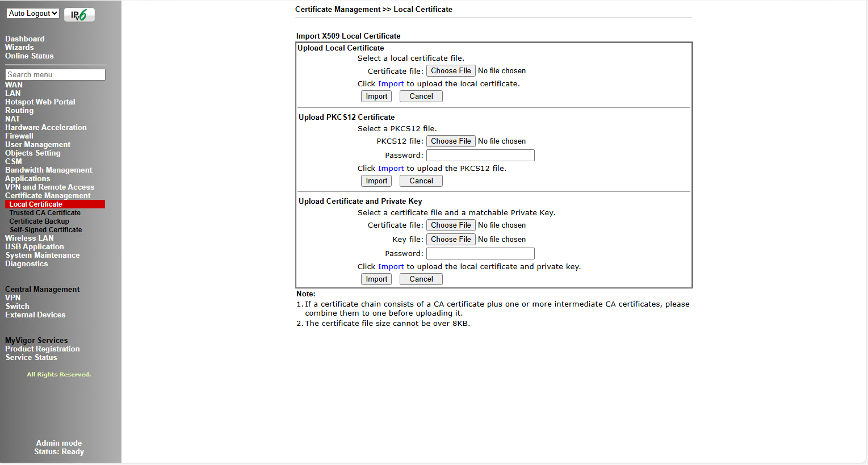868x465 pixels.
Task: Focus the PKCS12 Password field
Action: coord(480,156)
